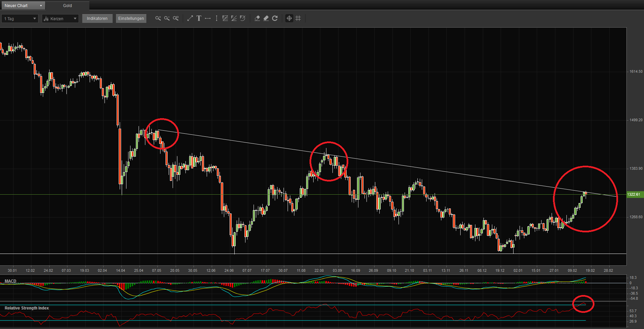This screenshot has width=644, height=329.
Task: Select the Trendline drawing tool
Action: click(190, 19)
